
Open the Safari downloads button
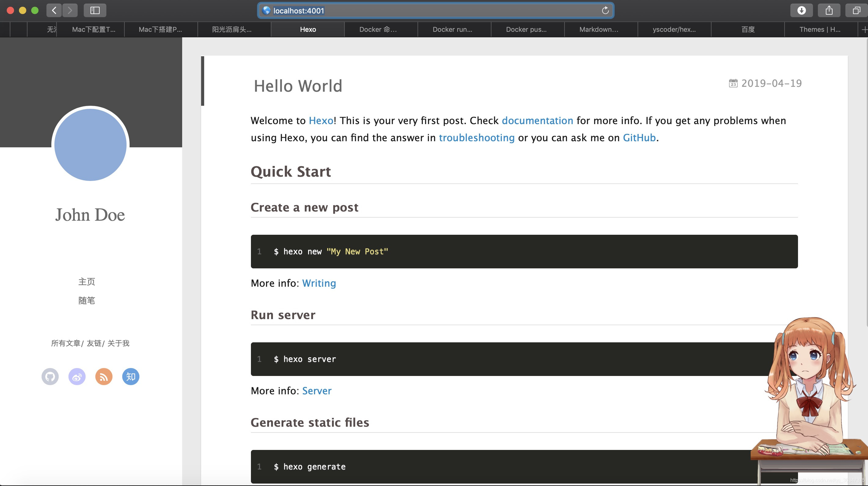coord(801,10)
